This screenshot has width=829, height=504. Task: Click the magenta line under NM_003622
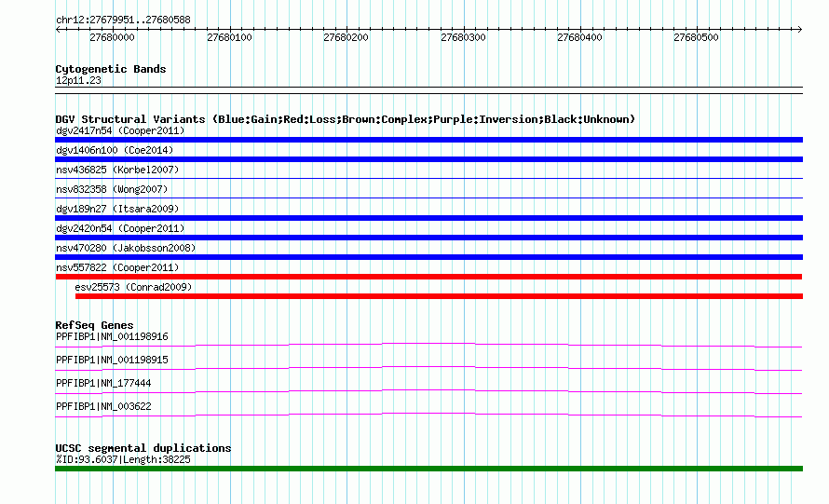tap(428, 415)
